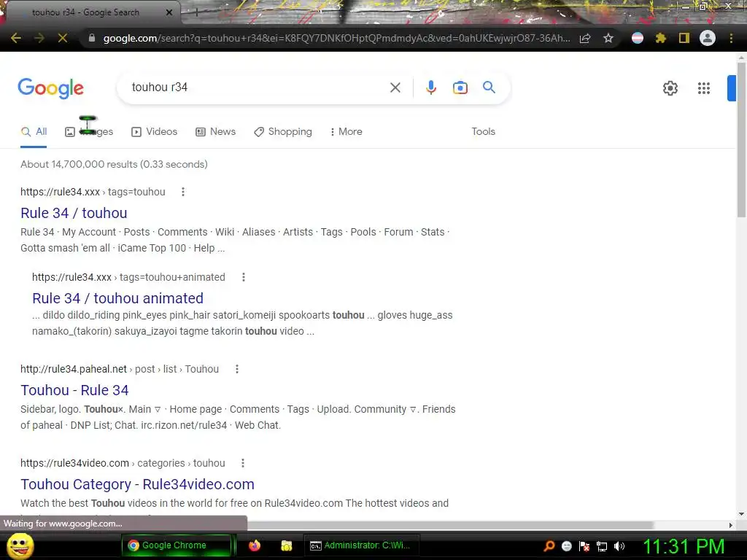The width and height of the screenshot is (747, 560).
Task: Click the search query input field
Action: (x=258, y=87)
